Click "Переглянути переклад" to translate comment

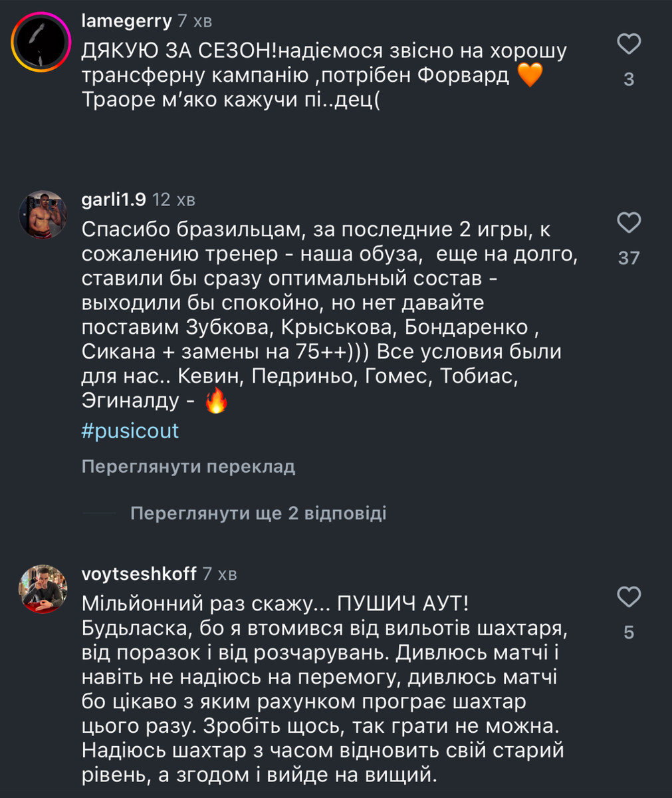tap(188, 467)
